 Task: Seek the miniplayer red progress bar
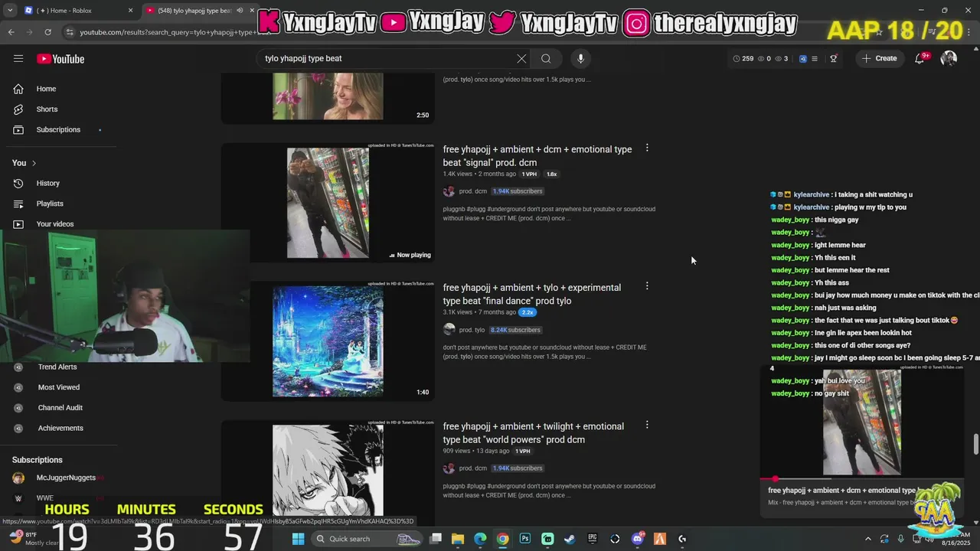(x=861, y=479)
